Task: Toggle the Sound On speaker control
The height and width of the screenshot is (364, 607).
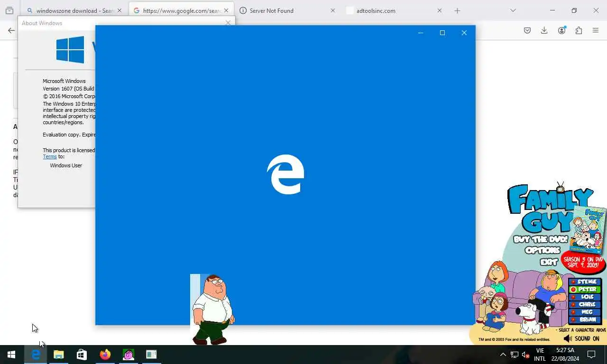Action: point(581,338)
